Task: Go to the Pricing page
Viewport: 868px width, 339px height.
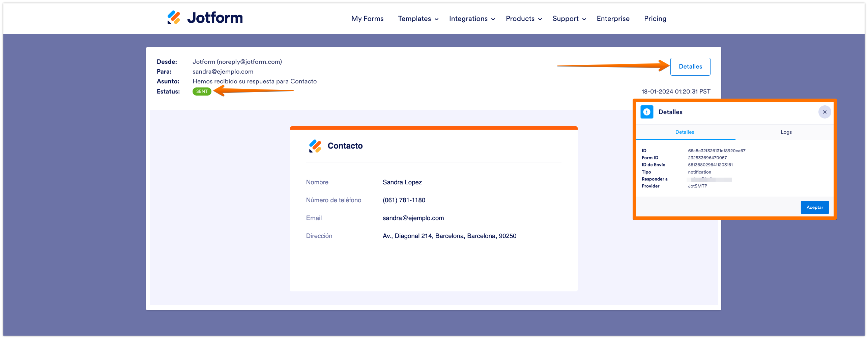Action: (655, 19)
